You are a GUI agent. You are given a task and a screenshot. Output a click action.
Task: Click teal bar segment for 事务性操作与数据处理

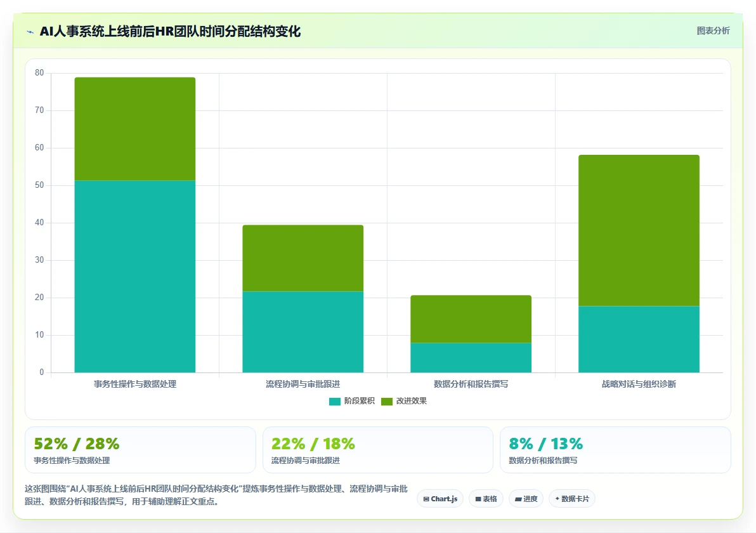135,277
